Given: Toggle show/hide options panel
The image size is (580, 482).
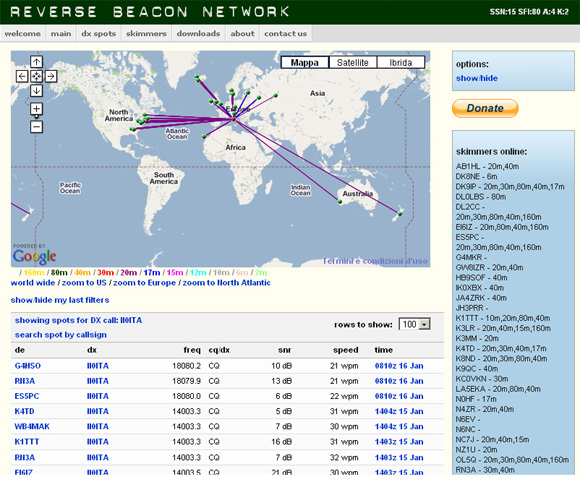Looking at the screenshot, I should (476, 78).
